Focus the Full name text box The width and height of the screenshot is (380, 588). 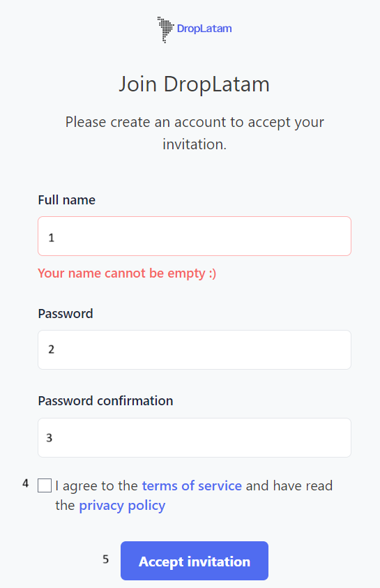[195, 236]
